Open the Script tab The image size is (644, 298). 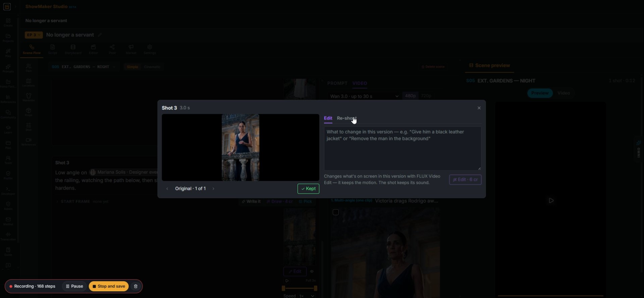(x=53, y=49)
